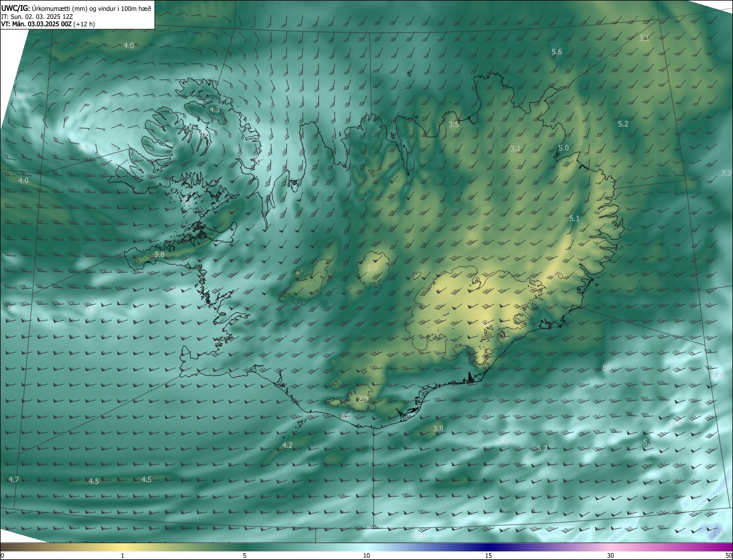Click the 2.9 value label on the map

(363, 399)
